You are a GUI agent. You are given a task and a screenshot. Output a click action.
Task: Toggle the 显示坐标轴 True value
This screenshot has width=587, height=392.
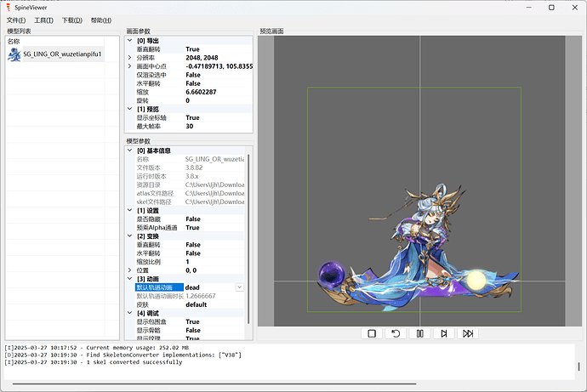point(192,117)
